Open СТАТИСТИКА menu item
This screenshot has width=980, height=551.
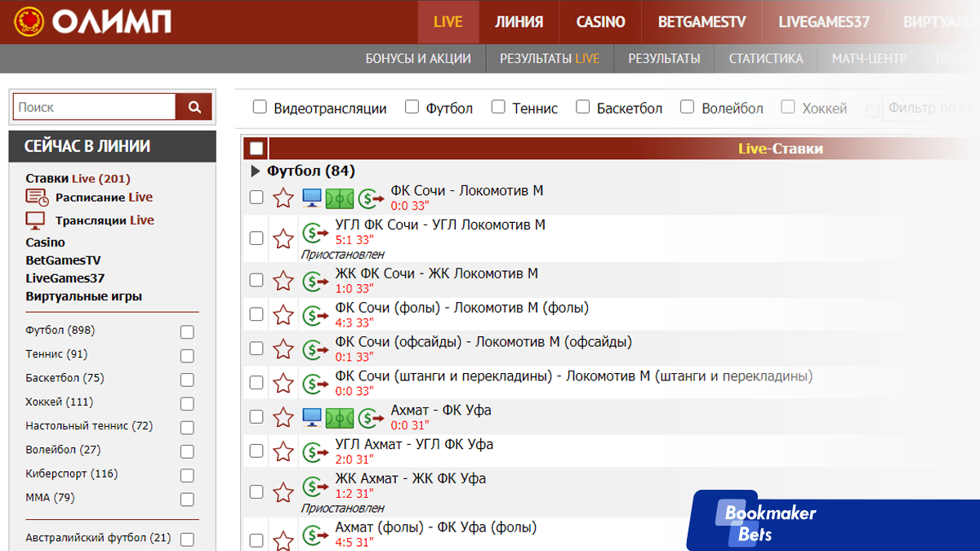click(766, 59)
